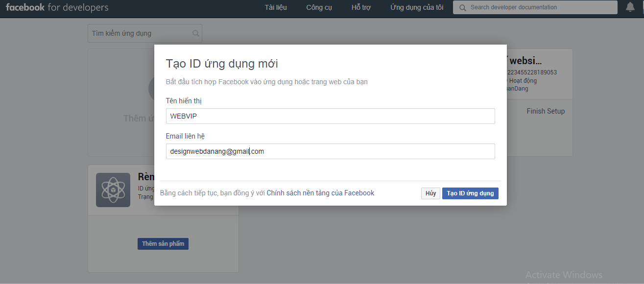Click the notifications bell icon
644x284 pixels.
point(630,7)
